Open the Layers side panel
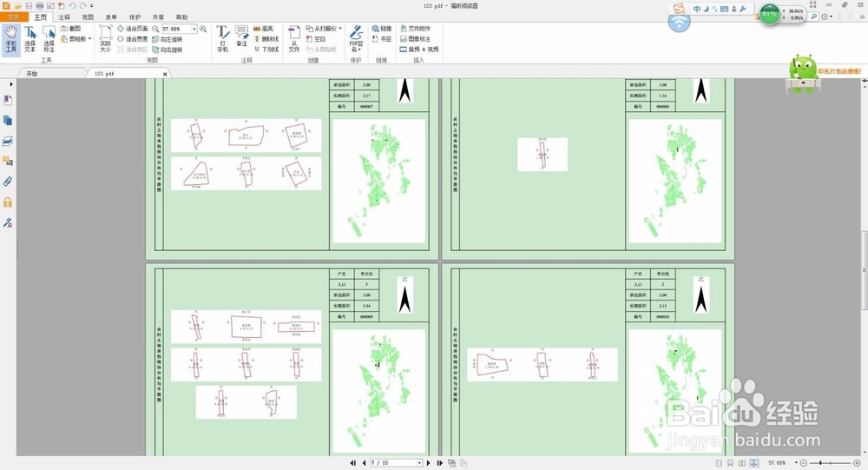Screen dimensions: 868x470 (8, 142)
